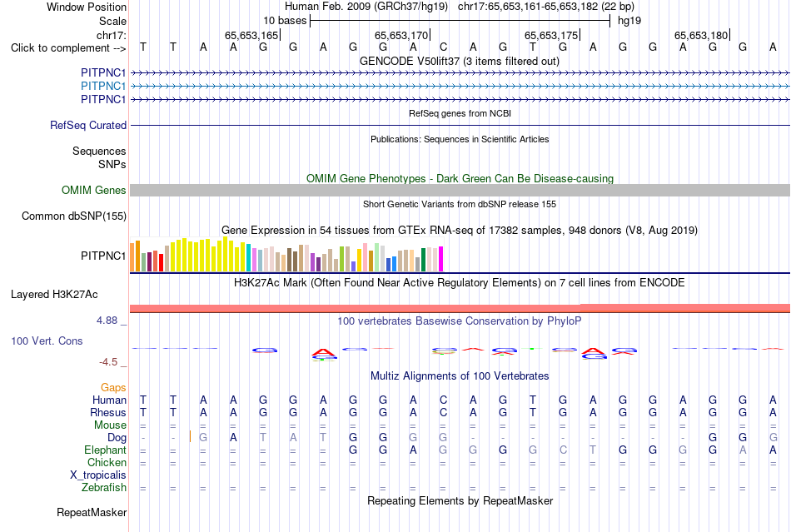Image resolution: width=791 pixels, height=532 pixels.
Task: Click the magenta bar ending the GTEx chart
Action: (441, 259)
